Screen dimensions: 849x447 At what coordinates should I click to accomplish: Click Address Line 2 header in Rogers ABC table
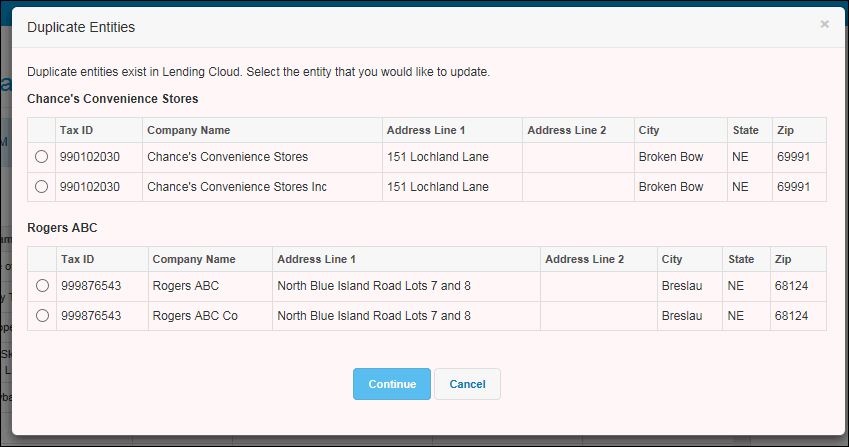click(584, 259)
